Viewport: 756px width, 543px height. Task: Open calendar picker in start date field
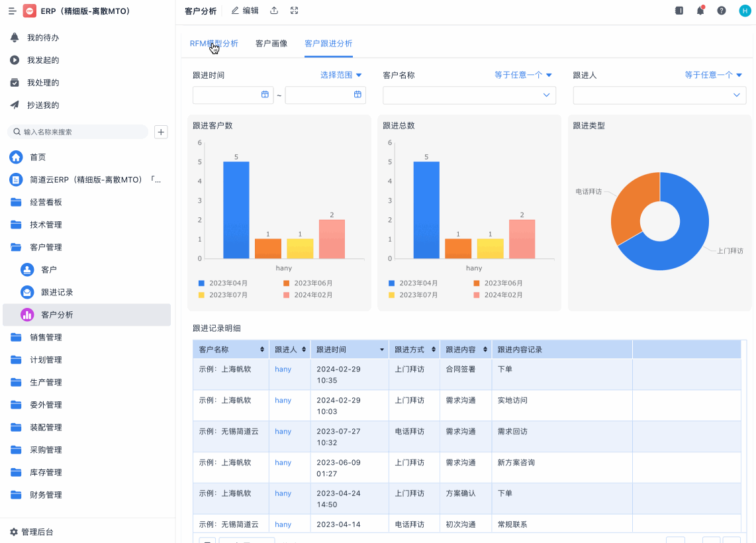(265, 95)
